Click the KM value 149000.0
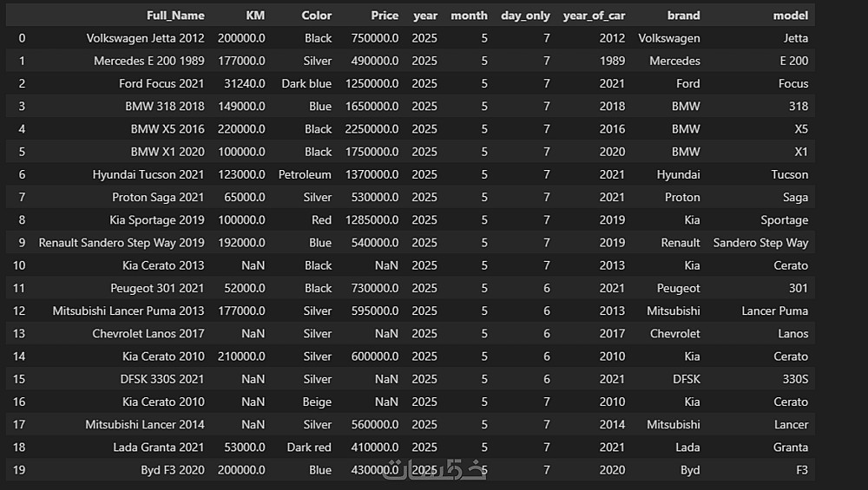Viewport: 868px width, 490px height. [x=241, y=106]
